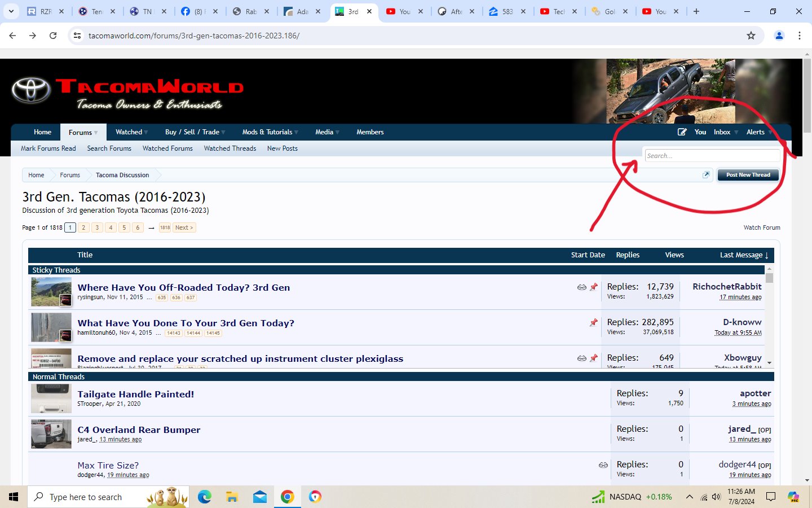Go forward in browser history
The image size is (812, 508).
[x=33, y=36]
